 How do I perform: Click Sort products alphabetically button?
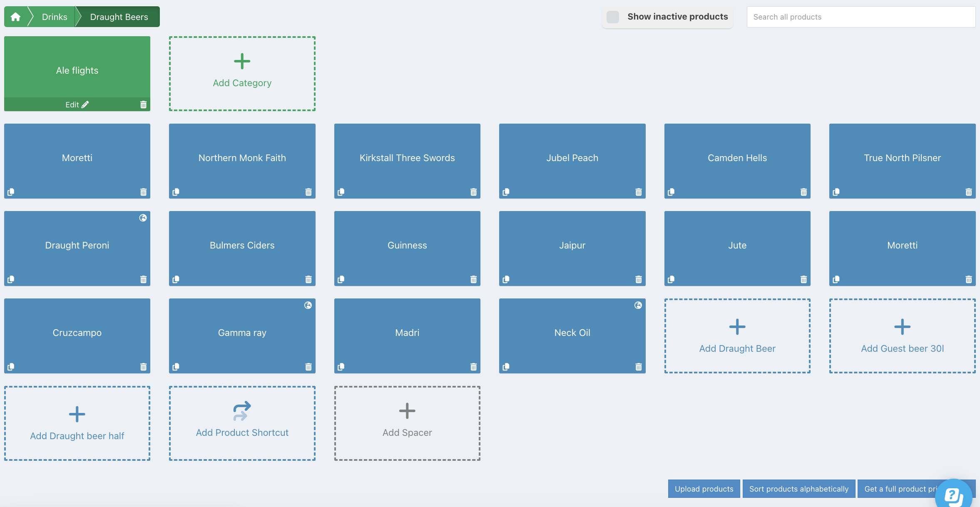[x=798, y=489]
